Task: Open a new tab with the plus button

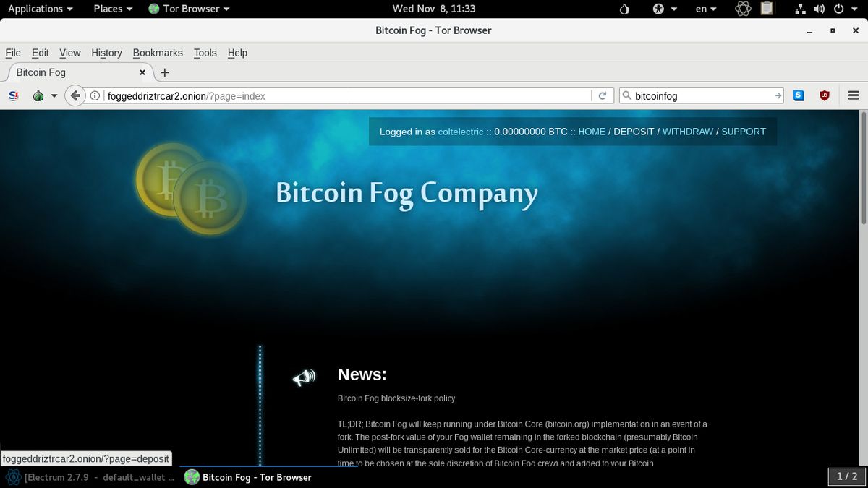Action: point(165,72)
